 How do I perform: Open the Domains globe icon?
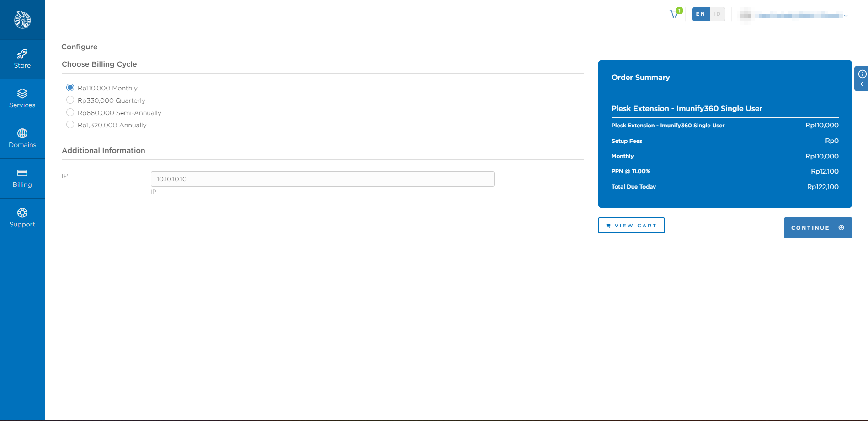(x=22, y=133)
